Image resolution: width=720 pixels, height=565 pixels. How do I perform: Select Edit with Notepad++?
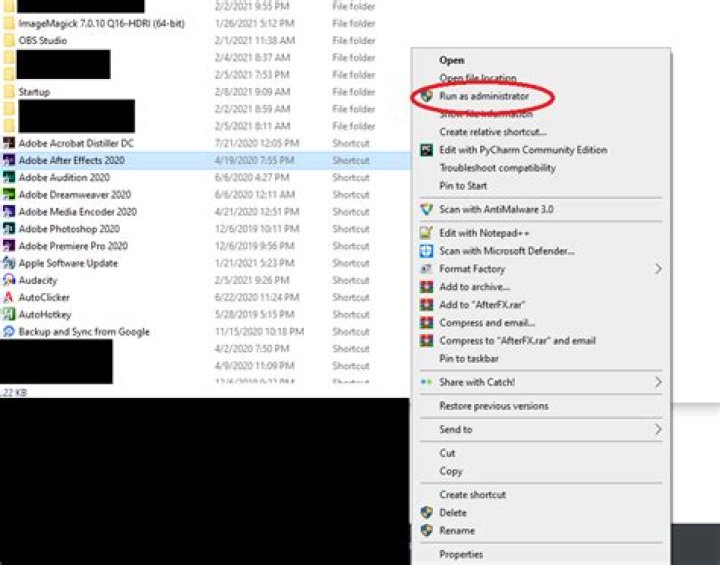pos(484,233)
